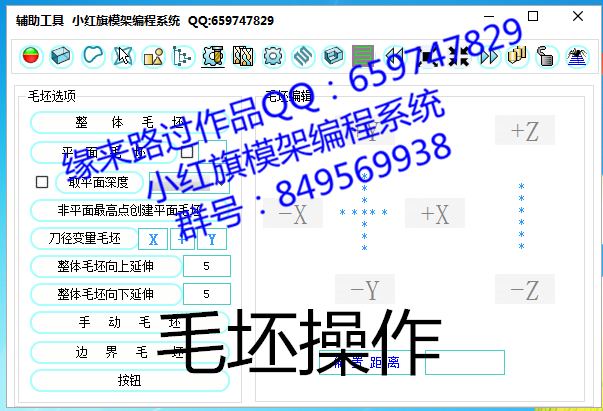Click the purple green zigzag toolpath icon
This screenshot has width=603, height=411.
coord(363,56)
